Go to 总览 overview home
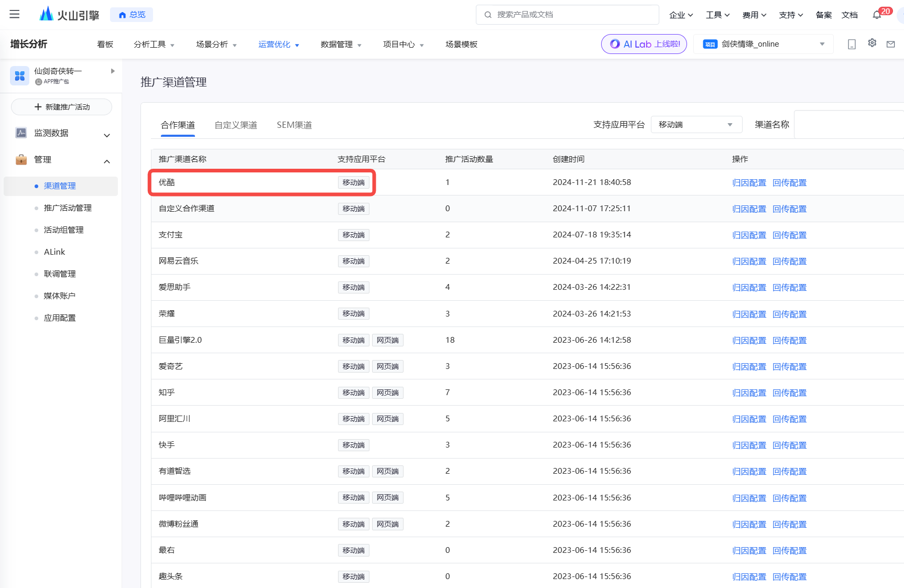The image size is (904, 588). (132, 15)
